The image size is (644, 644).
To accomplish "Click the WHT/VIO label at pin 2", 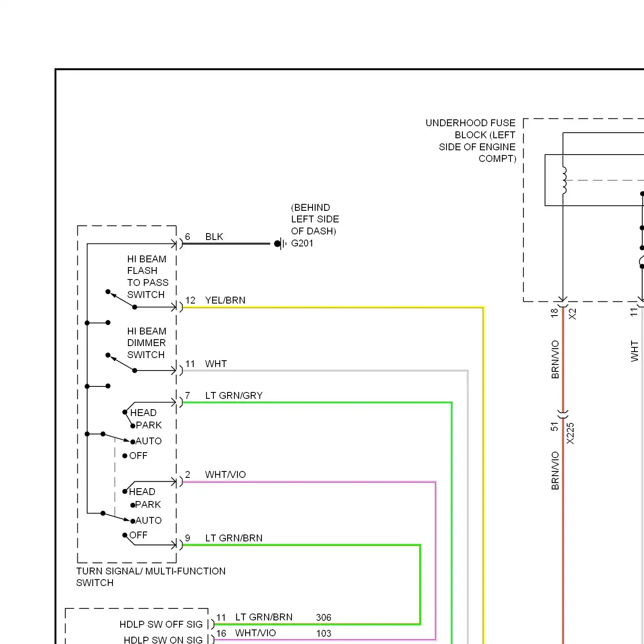I will [x=225, y=475].
